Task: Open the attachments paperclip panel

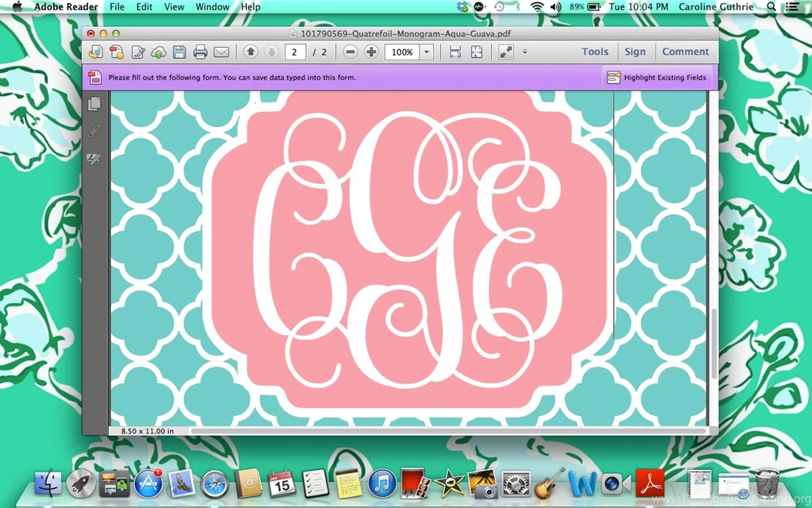Action: click(x=94, y=130)
